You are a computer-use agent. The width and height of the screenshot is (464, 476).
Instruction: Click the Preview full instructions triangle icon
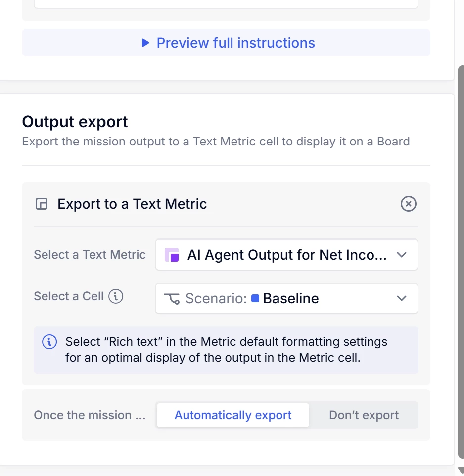point(145,43)
